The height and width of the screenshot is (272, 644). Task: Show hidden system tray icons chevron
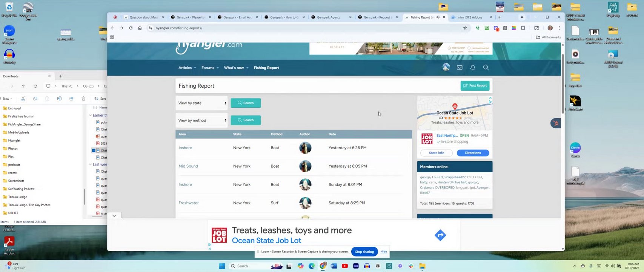click(575, 266)
